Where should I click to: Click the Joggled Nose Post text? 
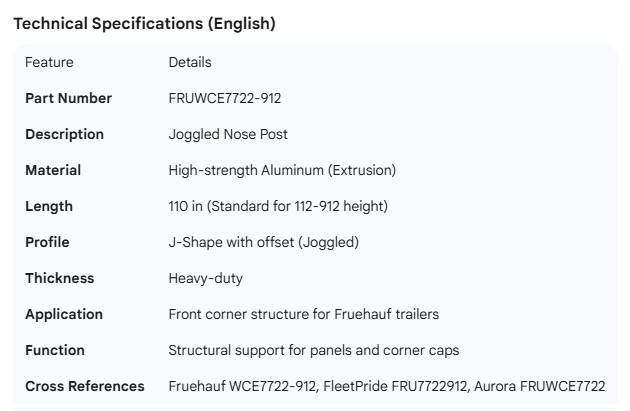229,134
